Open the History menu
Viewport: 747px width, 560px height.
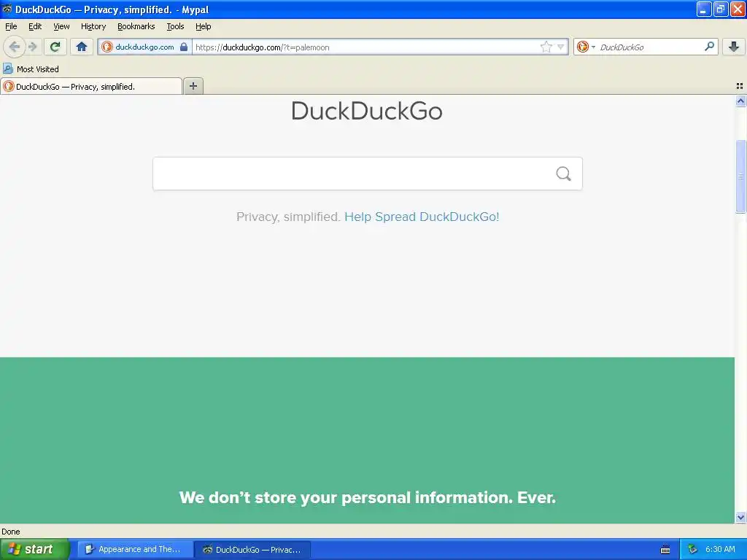pyautogui.click(x=93, y=26)
